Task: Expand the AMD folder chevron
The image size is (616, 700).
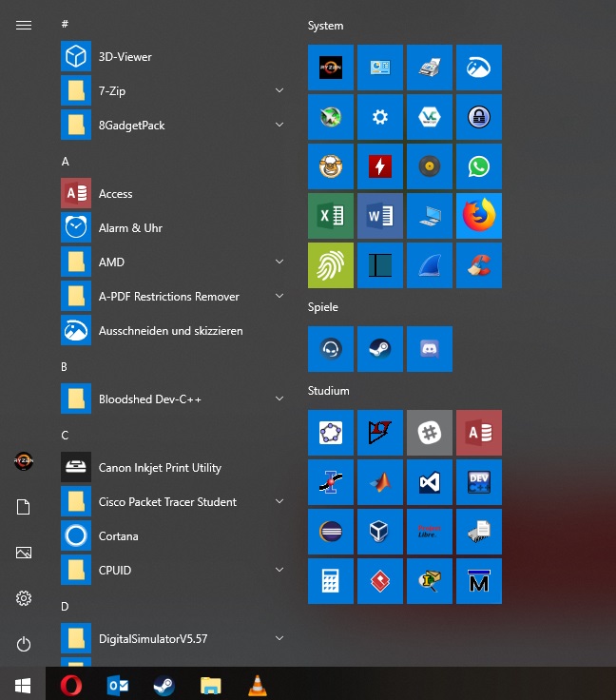Action: click(x=279, y=262)
